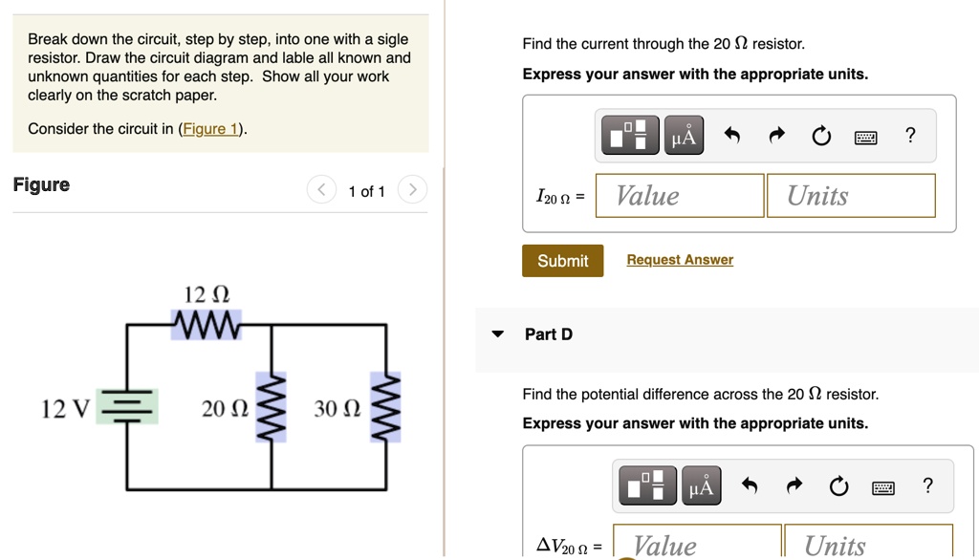Collapse the Part D section
Screen dimensions: 979x560
tap(497, 334)
